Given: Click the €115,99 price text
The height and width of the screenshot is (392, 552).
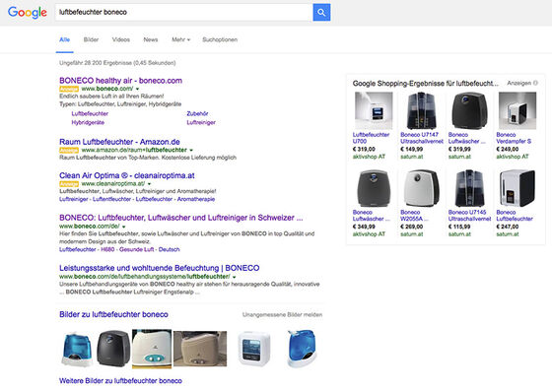Looking at the screenshot, I should 459,227.
